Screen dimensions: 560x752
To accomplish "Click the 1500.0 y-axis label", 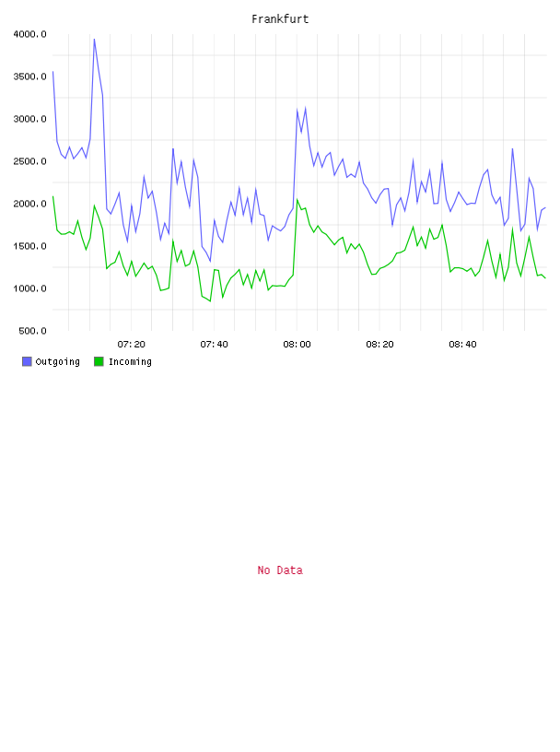I will click(29, 246).
